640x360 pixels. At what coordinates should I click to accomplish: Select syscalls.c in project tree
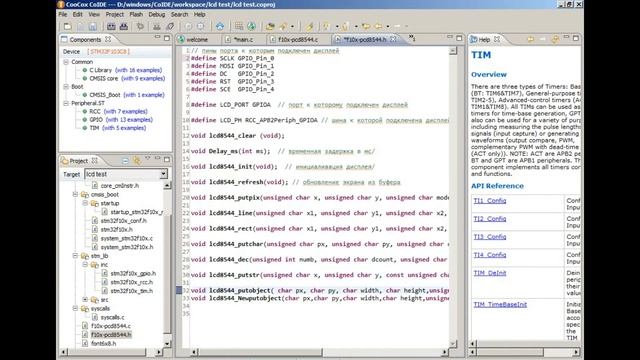113,317
